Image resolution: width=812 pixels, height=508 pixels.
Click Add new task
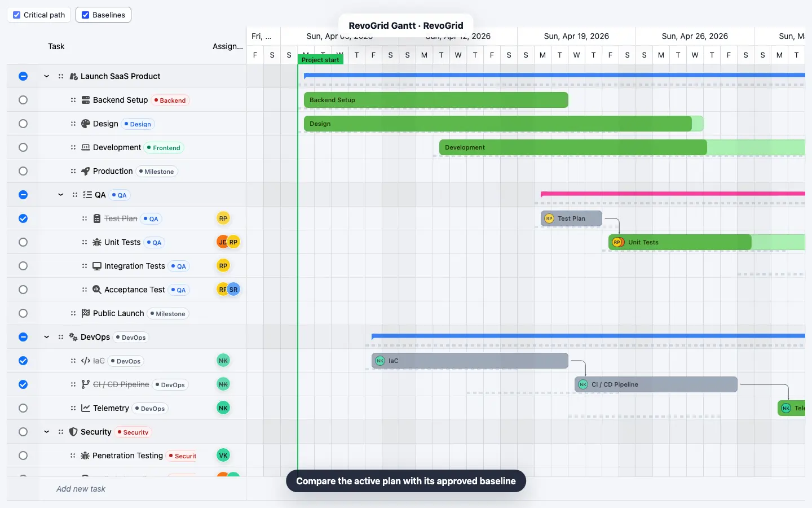[81, 489]
